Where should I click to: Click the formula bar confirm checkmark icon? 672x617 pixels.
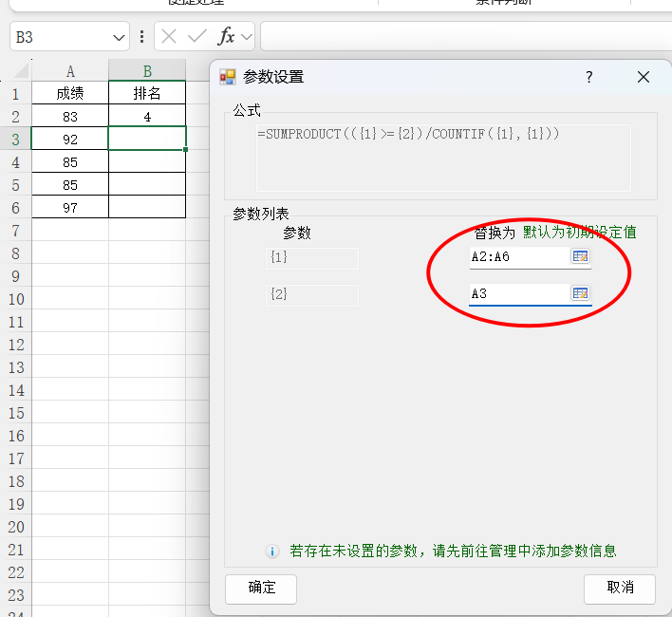(197, 37)
